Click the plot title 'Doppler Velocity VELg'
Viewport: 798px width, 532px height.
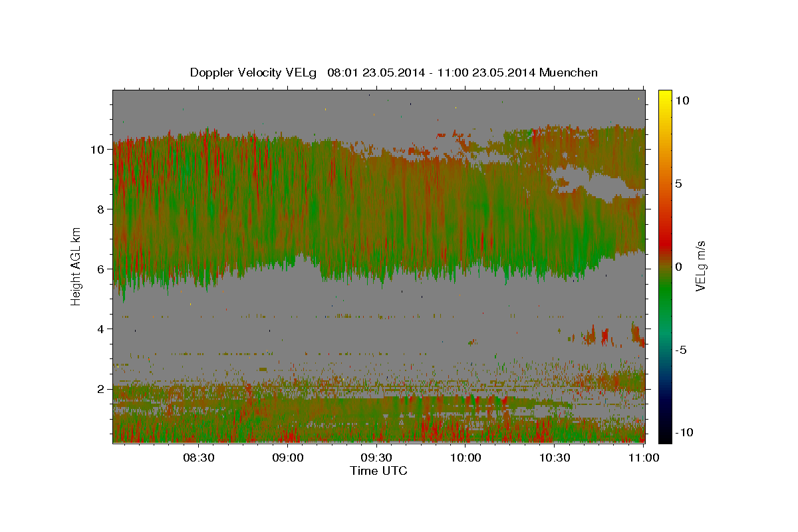tap(253, 72)
